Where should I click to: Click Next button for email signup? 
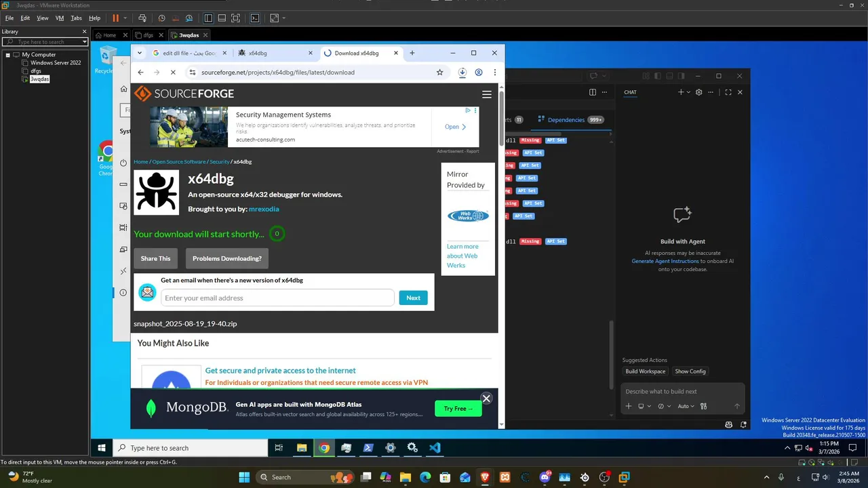(414, 298)
